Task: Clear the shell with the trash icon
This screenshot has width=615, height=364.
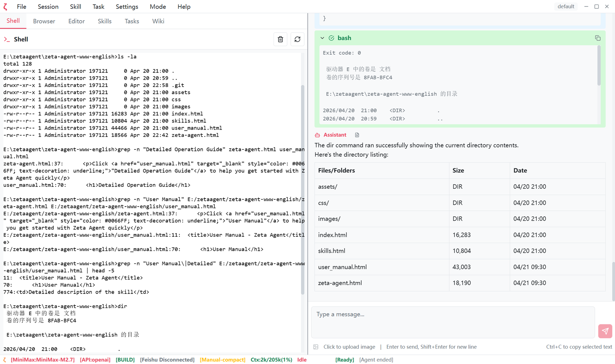Action: 280,39
